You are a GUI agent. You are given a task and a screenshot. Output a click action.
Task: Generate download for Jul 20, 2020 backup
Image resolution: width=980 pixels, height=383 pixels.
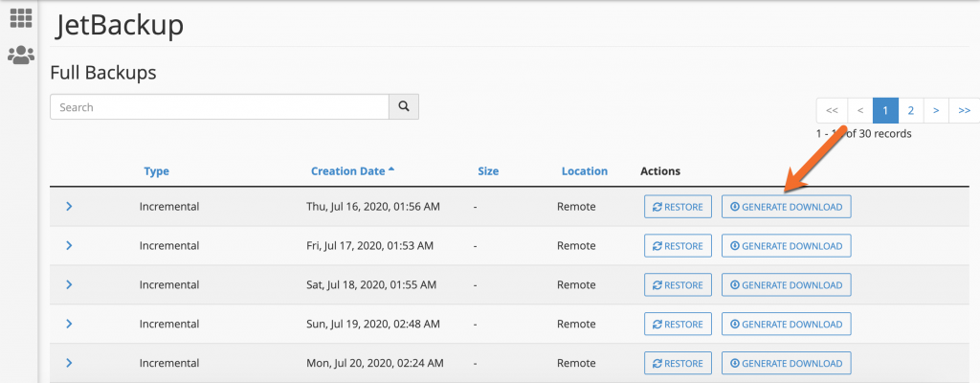[786, 364]
